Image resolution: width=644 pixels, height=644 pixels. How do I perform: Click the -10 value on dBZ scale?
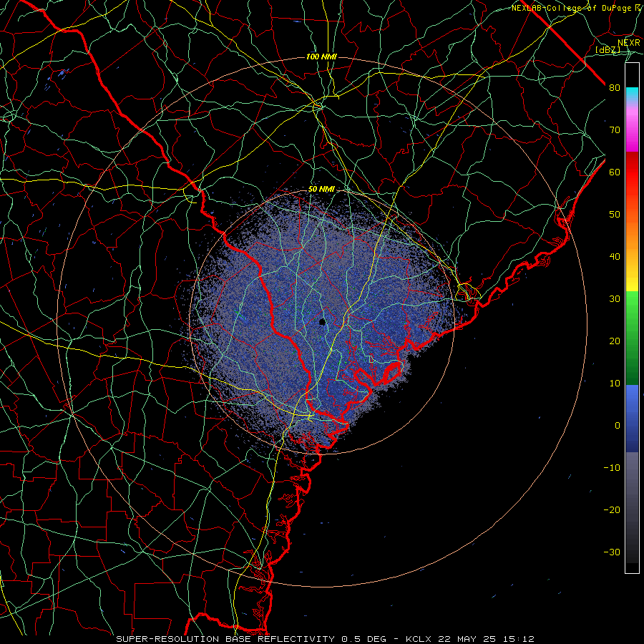(x=612, y=467)
